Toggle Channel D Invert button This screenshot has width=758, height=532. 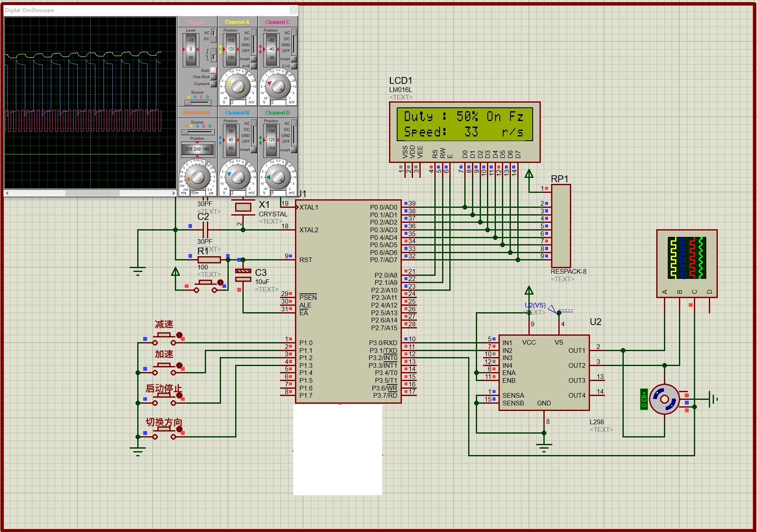[x=294, y=150]
